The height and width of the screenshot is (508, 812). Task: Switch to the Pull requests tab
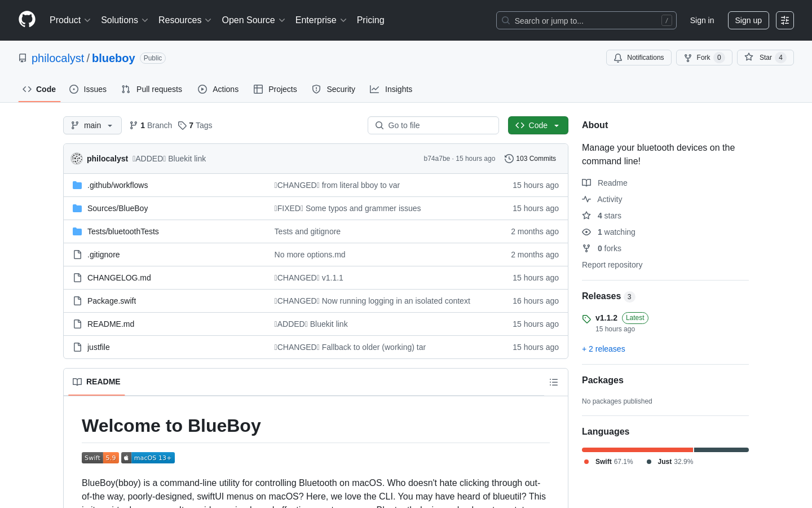tap(152, 89)
